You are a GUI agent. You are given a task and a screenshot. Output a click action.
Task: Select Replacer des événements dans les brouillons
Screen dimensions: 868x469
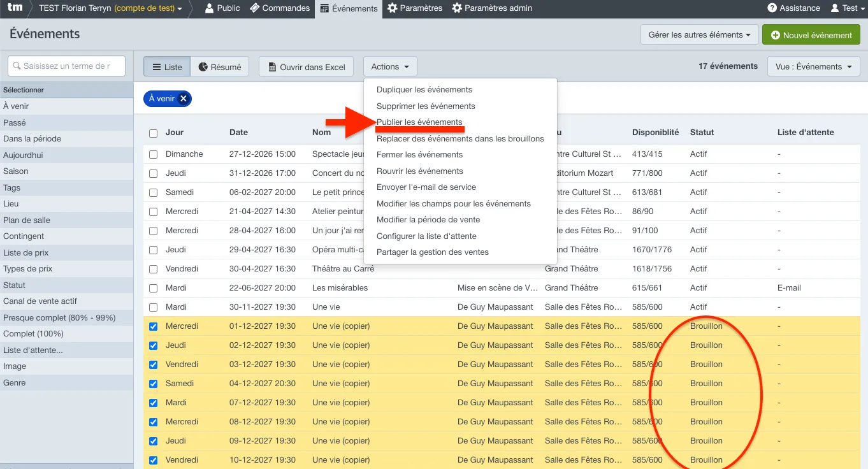pyautogui.click(x=460, y=138)
